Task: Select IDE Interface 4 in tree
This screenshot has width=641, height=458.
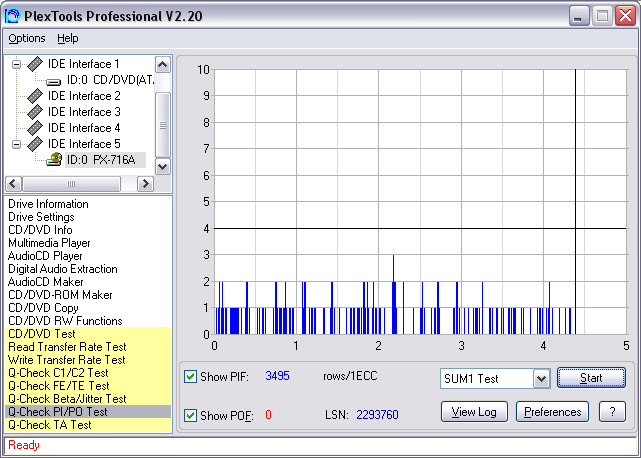Action: pos(84,128)
